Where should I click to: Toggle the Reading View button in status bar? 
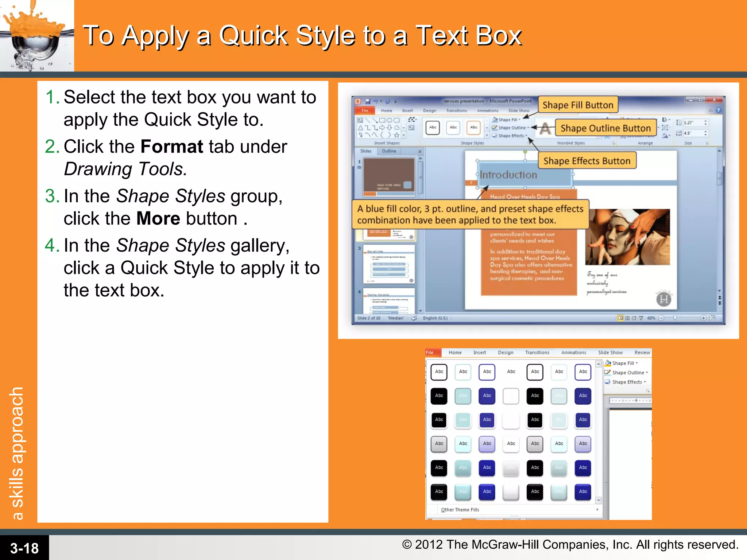pyautogui.click(x=634, y=318)
